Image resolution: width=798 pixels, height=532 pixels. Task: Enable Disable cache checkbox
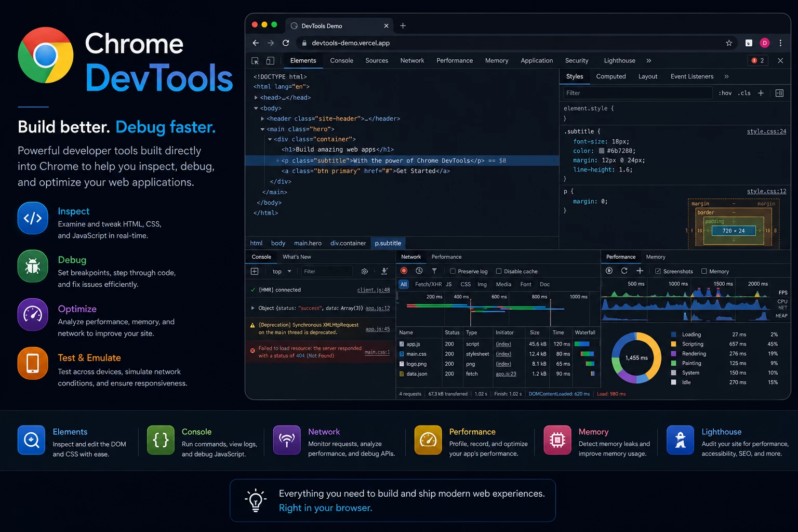(499, 271)
